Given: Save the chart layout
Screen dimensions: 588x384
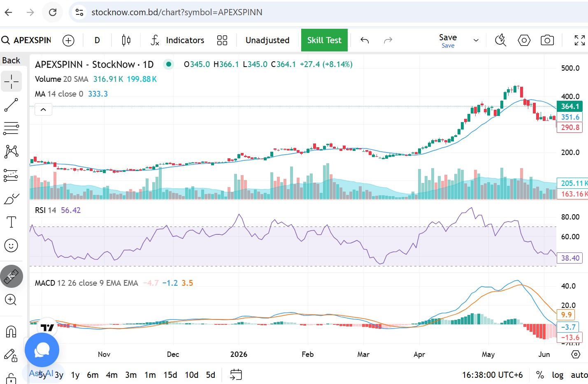Looking at the screenshot, I should [448, 41].
